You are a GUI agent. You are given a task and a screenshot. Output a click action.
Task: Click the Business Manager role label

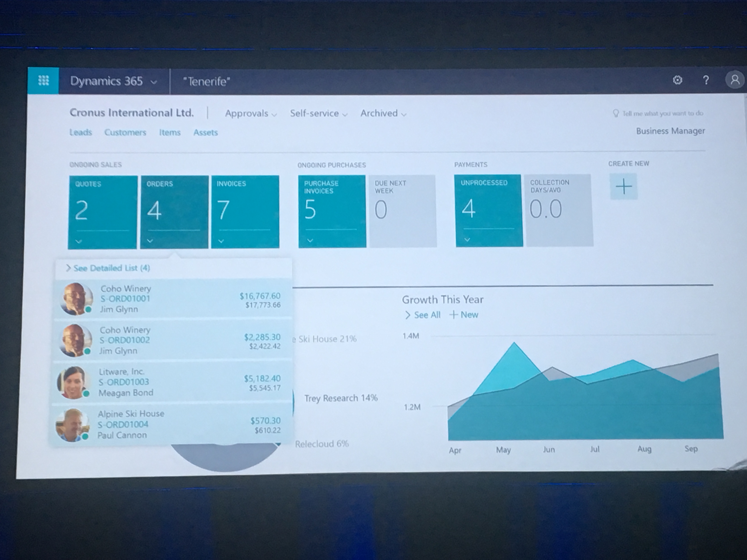[x=671, y=131]
